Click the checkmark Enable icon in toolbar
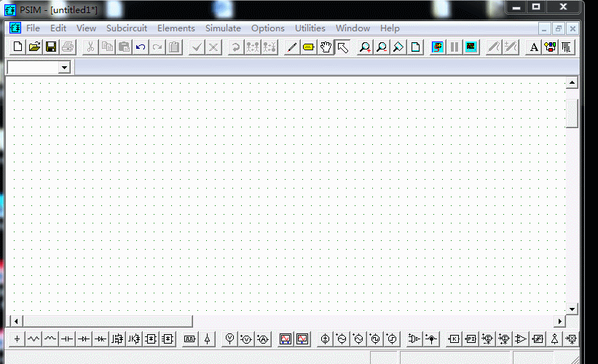The width and height of the screenshot is (598, 364). [x=197, y=47]
